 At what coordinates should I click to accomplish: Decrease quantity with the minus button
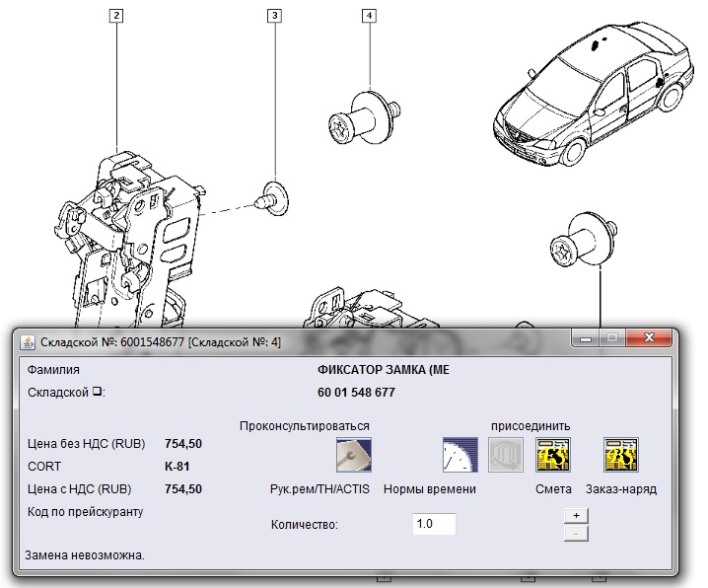click(x=576, y=533)
